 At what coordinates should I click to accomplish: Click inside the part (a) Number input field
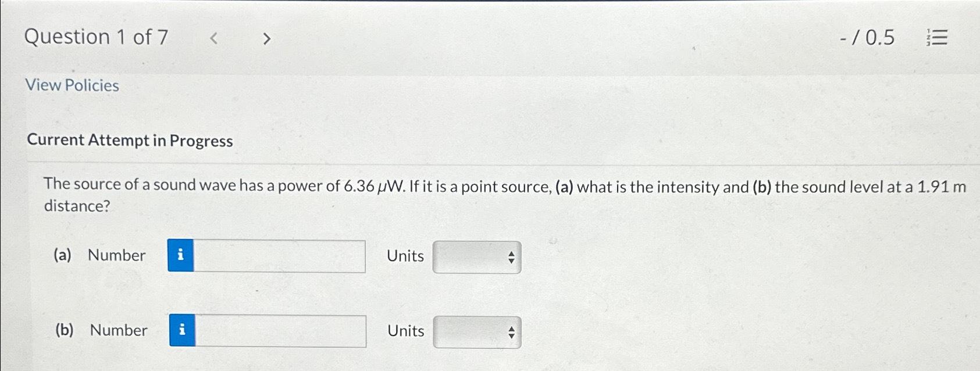pyautogui.click(x=279, y=256)
